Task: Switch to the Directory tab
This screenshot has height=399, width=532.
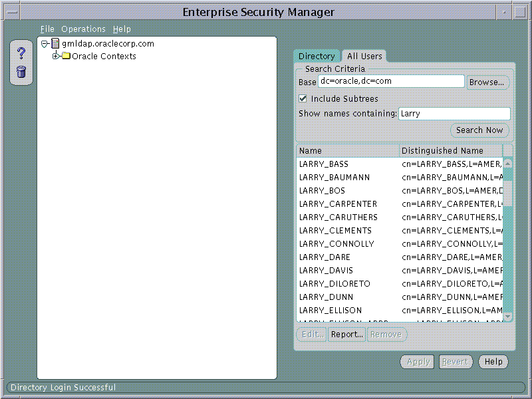Action: [x=317, y=56]
